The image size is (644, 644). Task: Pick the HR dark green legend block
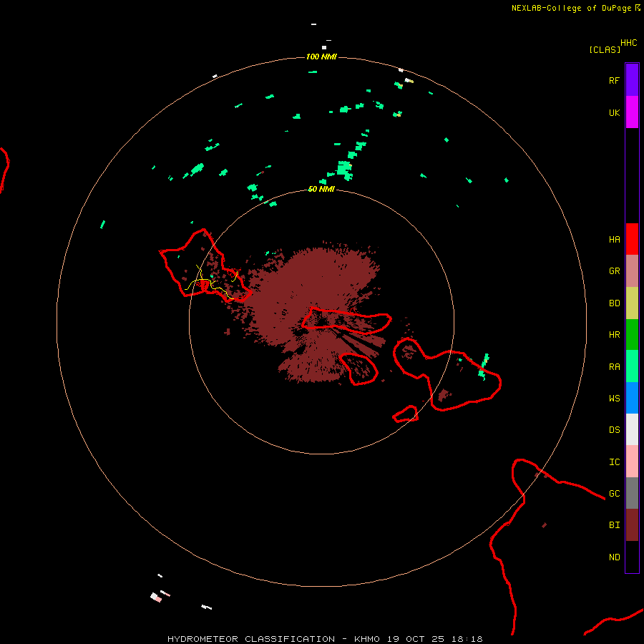[x=632, y=335]
